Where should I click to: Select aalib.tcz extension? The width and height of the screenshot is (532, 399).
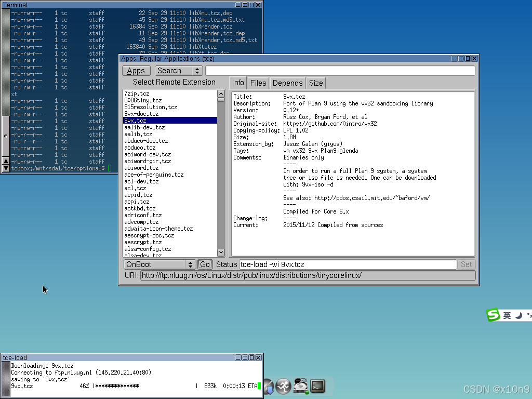tap(170, 134)
